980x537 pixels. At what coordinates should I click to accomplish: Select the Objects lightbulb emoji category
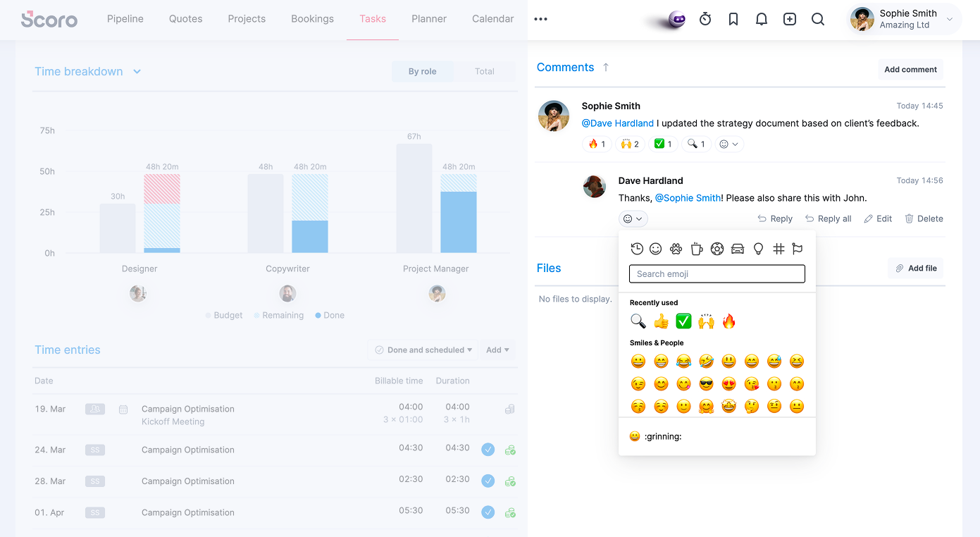pos(758,249)
